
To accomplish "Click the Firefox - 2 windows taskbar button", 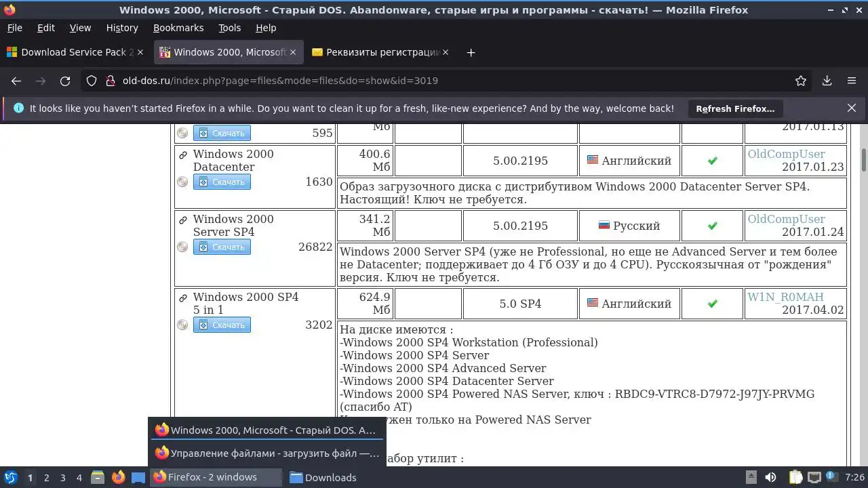I will (x=216, y=477).
